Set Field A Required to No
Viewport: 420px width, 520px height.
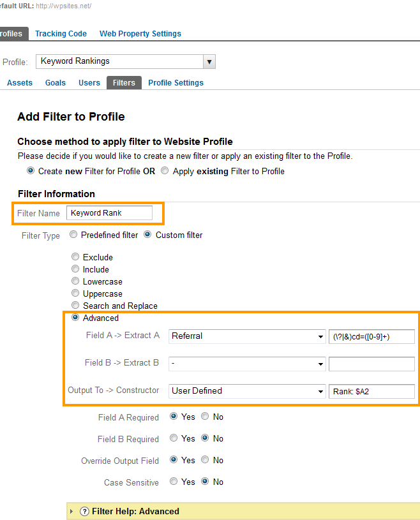coord(205,417)
